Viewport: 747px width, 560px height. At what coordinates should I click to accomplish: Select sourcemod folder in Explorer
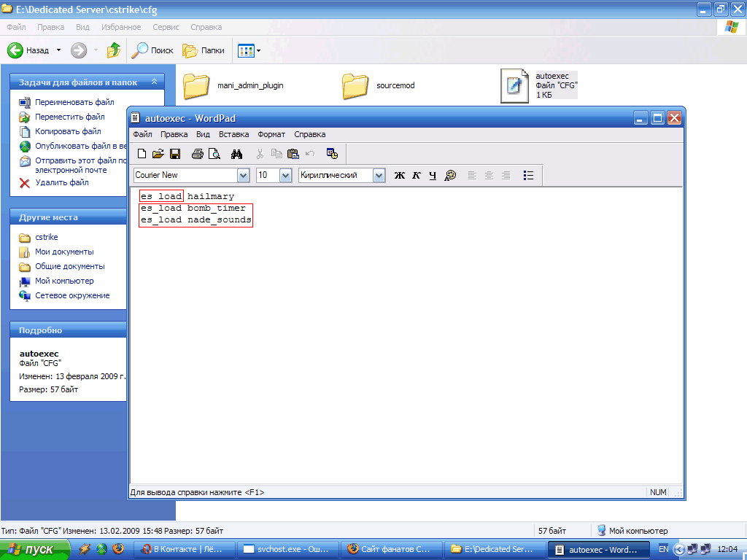coord(379,86)
